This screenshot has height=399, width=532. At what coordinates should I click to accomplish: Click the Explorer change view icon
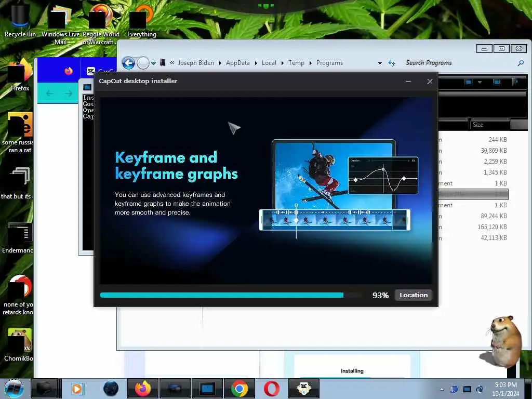click(469, 82)
